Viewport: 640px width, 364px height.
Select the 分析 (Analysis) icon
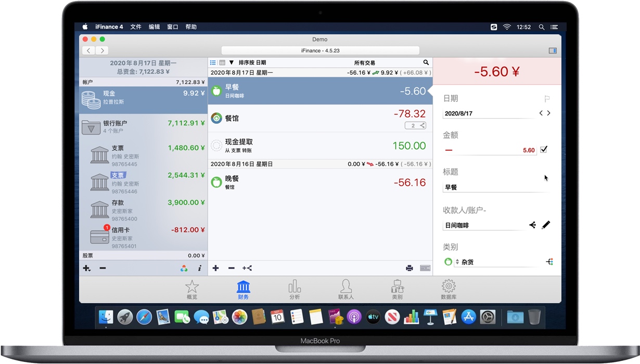294,289
